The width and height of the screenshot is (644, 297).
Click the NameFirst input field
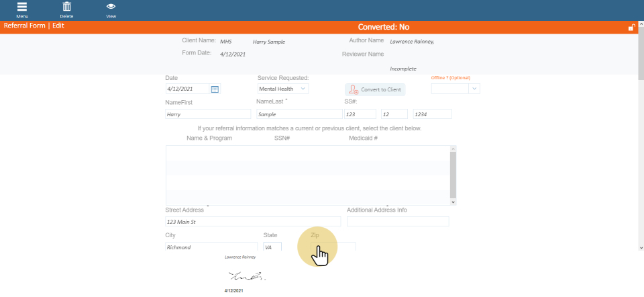[208, 114]
